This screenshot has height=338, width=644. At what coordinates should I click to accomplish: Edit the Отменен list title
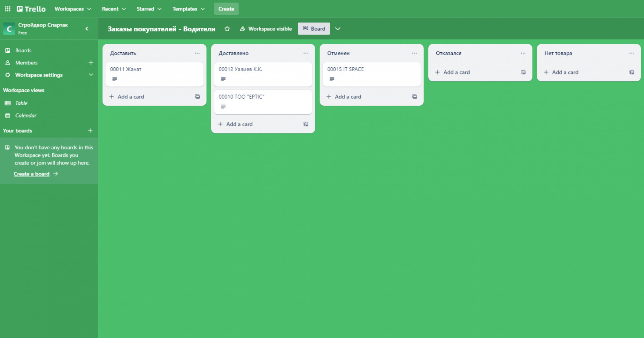339,53
